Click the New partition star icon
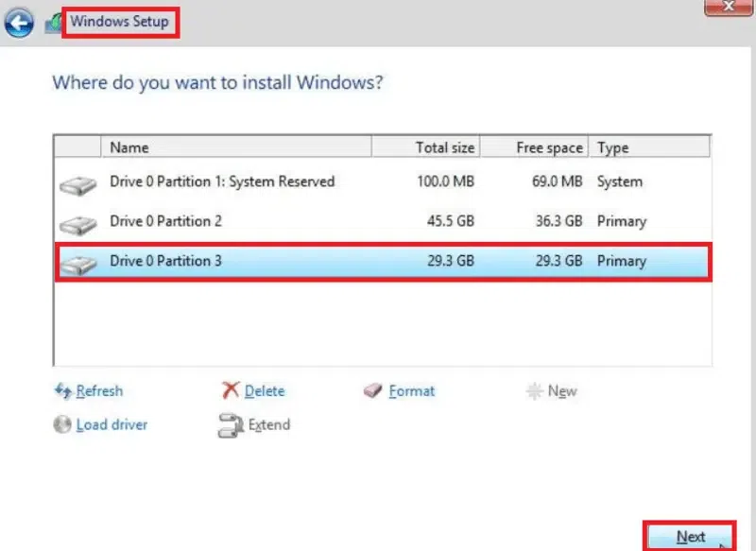 tap(534, 391)
